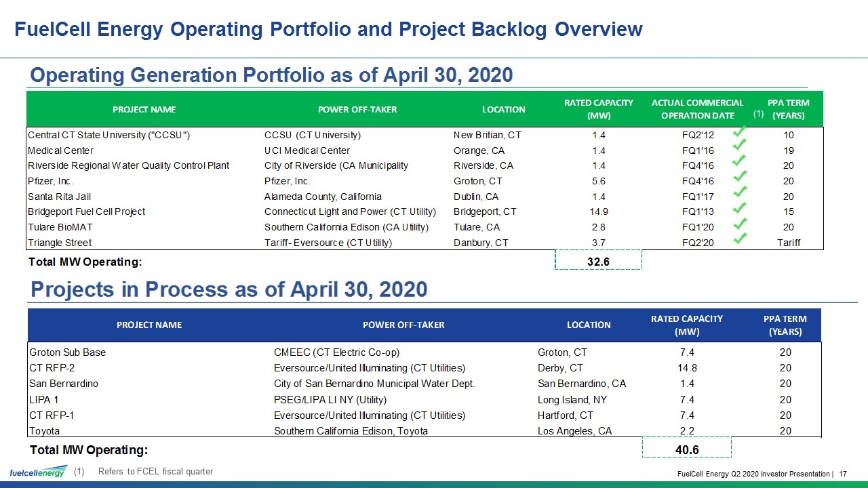The image size is (868, 488).
Task: Click the checkmark in the Tulare BioMAT row
Action: click(x=741, y=223)
